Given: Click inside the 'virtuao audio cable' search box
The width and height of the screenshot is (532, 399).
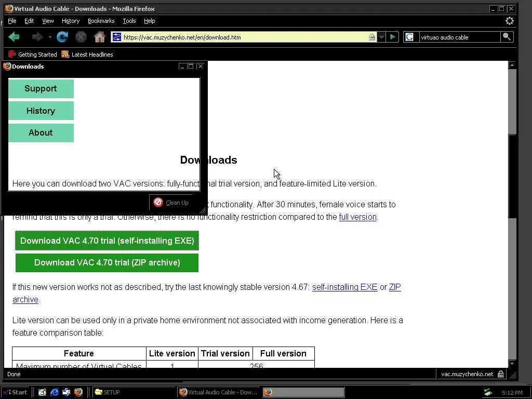Looking at the screenshot, I should pyautogui.click(x=459, y=37).
